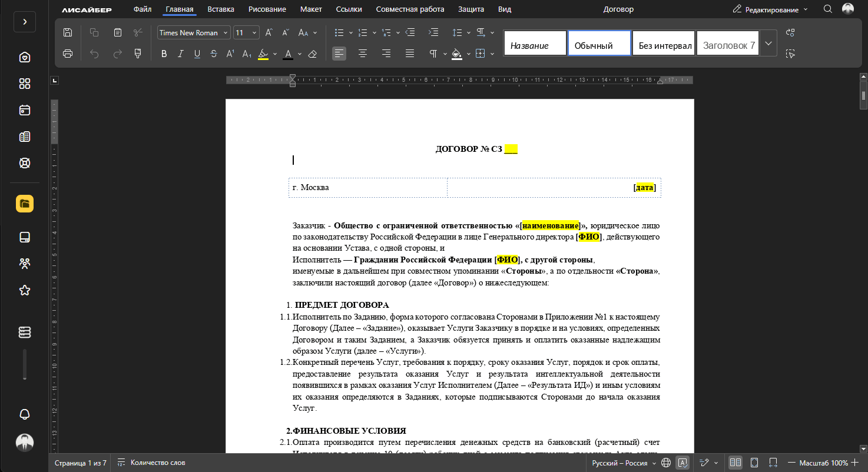The width and height of the screenshot is (868, 472).
Task: Apply the Название style
Action: click(x=535, y=43)
